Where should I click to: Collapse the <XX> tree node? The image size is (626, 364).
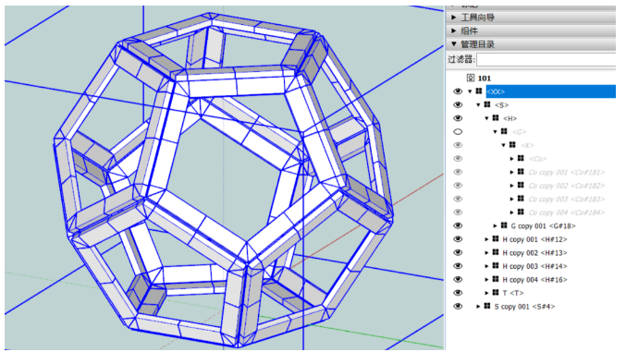click(470, 91)
